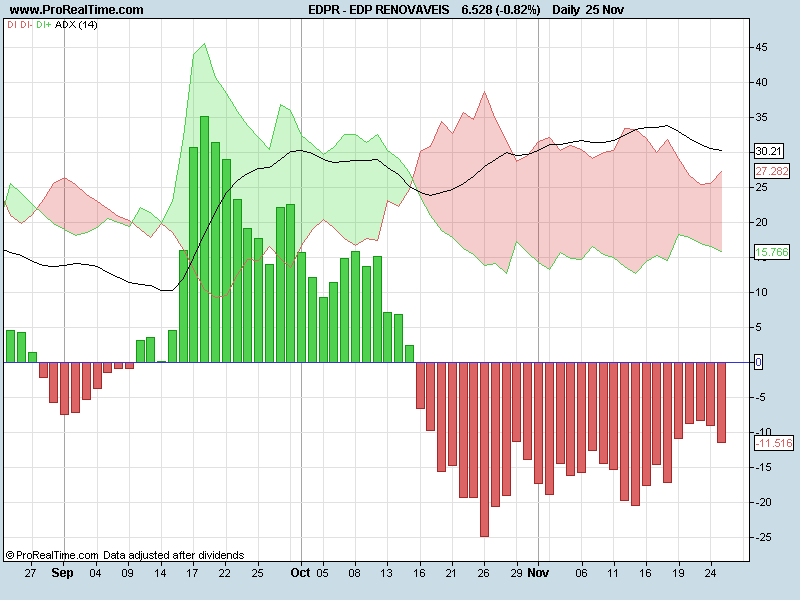
Task: Click the date label 17 on time axis
Action: (192, 573)
